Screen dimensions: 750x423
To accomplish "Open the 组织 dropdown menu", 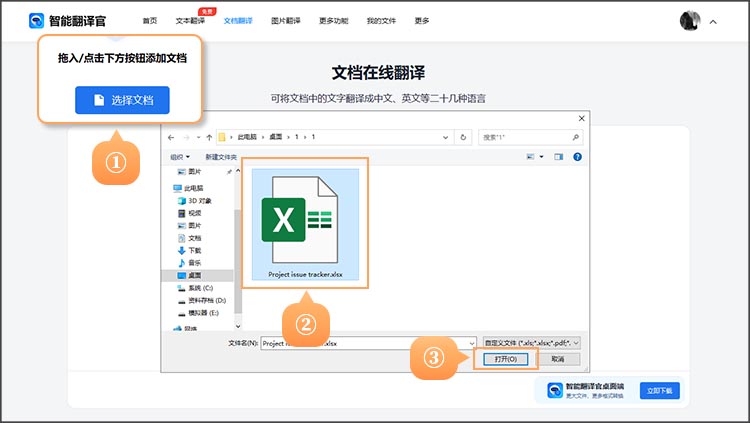I will pyautogui.click(x=181, y=157).
